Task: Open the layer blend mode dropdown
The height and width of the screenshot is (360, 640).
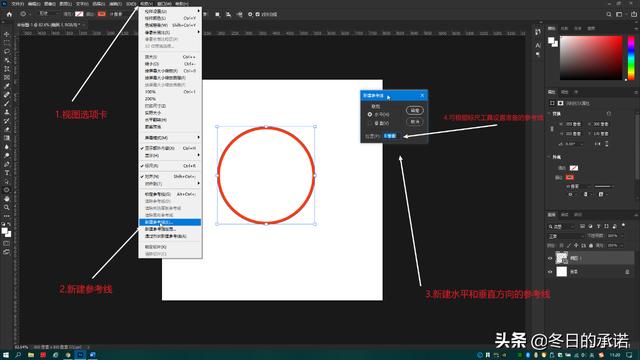Action: [x=565, y=236]
